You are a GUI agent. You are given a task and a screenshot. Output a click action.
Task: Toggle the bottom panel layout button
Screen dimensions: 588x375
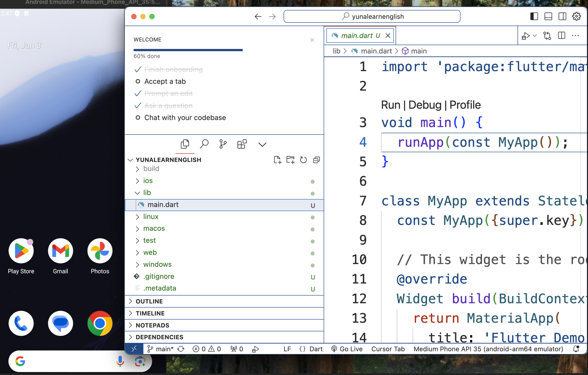click(548, 16)
